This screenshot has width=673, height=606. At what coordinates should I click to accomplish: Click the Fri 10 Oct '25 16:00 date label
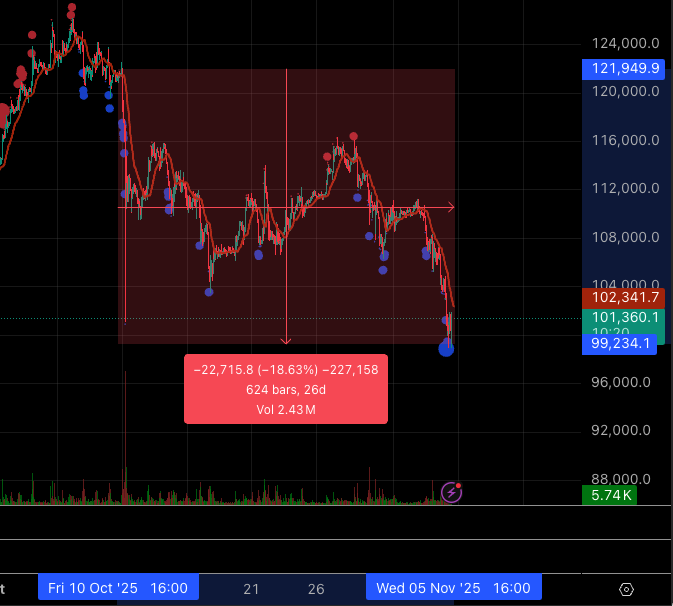pos(118,588)
